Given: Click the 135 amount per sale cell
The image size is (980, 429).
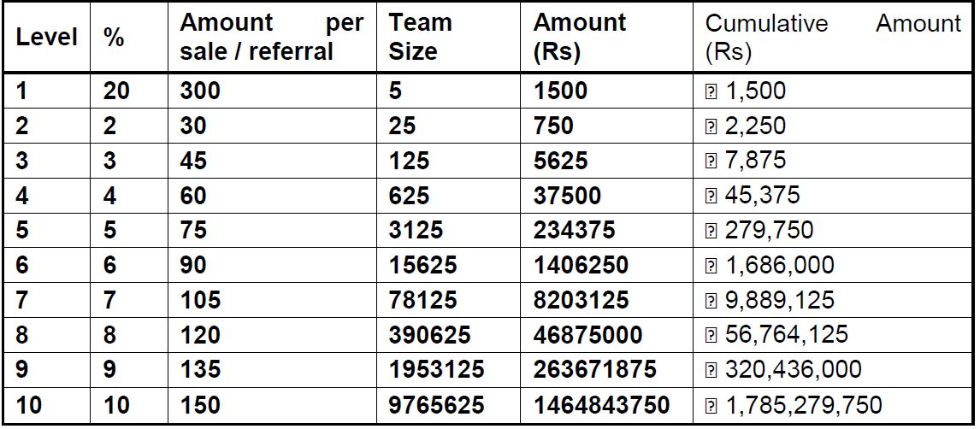Looking at the screenshot, I should pos(200,369).
